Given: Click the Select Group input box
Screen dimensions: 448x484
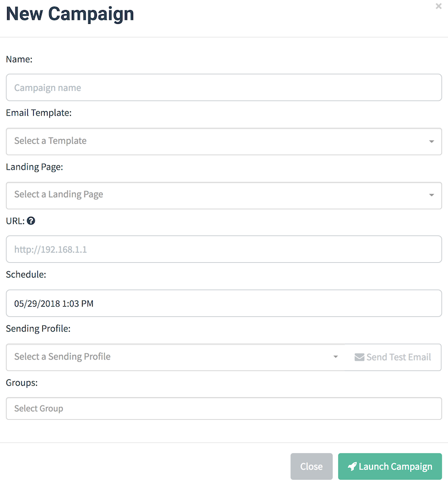Looking at the screenshot, I should point(223,408).
